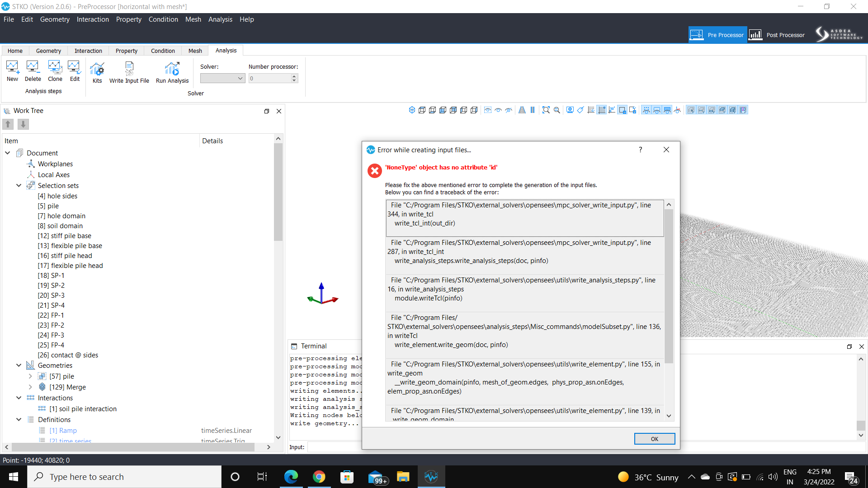868x488 pixels.
Task: Collapse the Selection sets node
Action: point(19,185)
